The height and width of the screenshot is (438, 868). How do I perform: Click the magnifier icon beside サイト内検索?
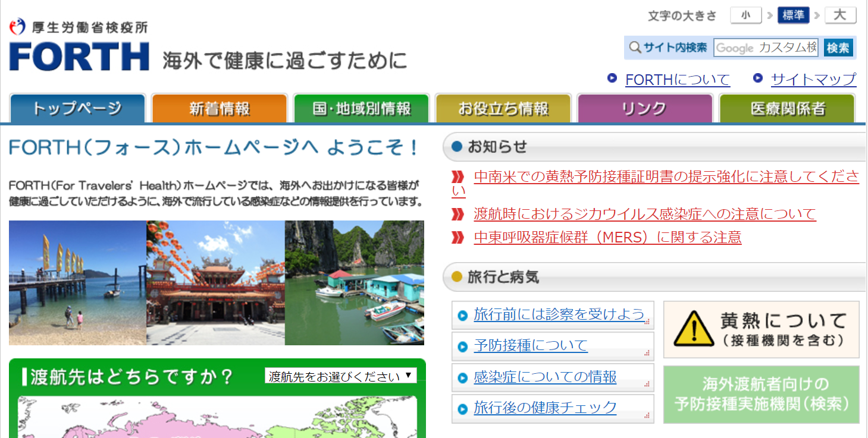635,48
